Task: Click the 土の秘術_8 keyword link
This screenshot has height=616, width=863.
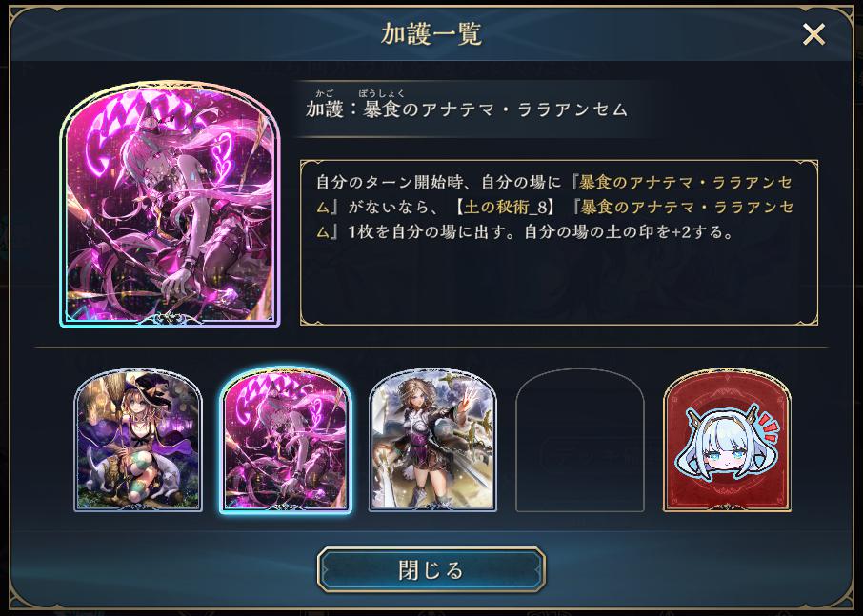Action: tap(507, 207)
